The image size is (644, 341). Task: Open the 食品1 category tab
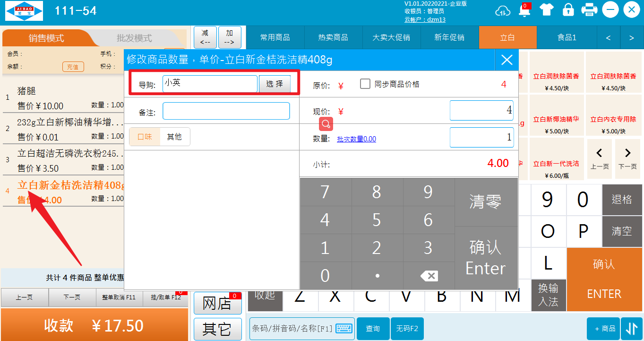pyautogui.click(x=567, y=37)
